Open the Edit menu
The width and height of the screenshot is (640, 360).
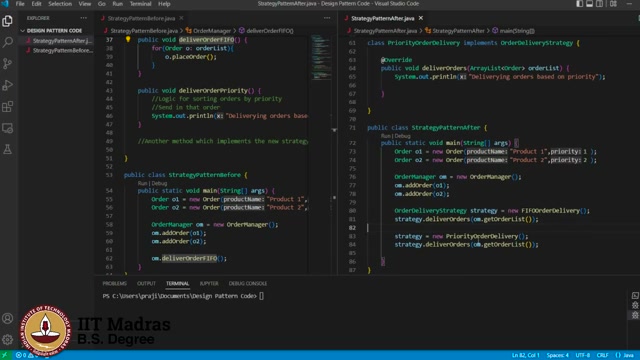[36, 4]
